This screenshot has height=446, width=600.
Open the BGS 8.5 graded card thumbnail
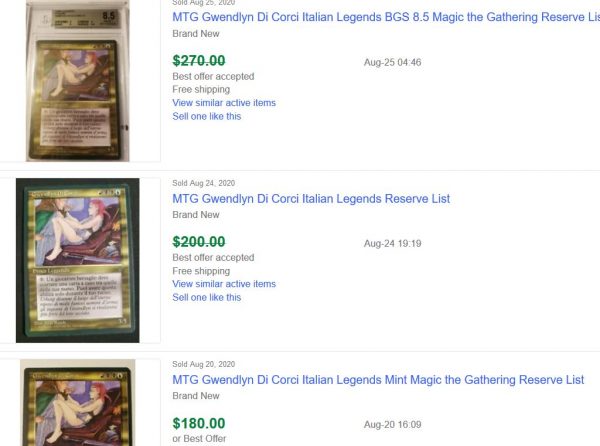click(x=78, y=80)
